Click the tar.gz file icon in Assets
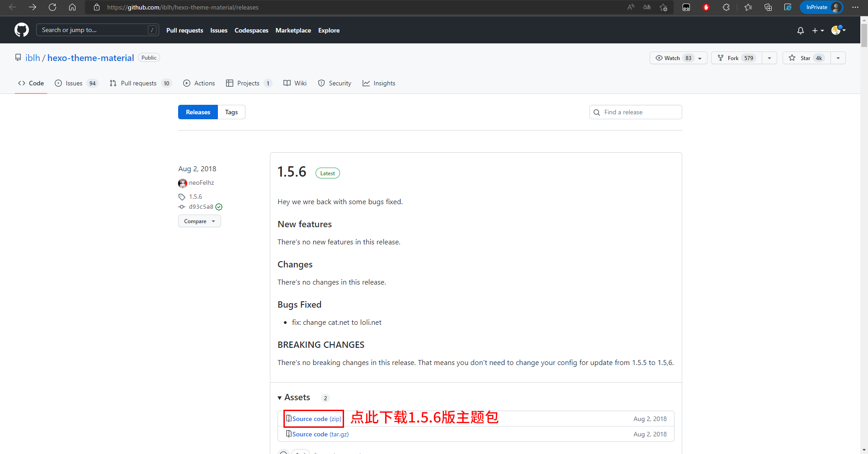Viewport: 868px width, 454px height. [288, 434]
